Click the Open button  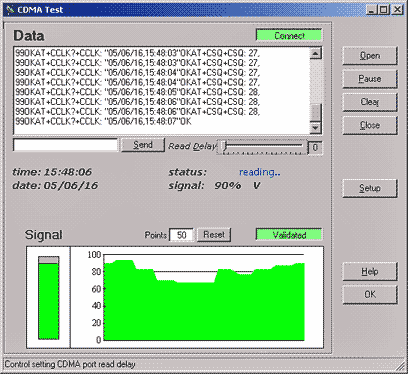(x=370, y=56)
